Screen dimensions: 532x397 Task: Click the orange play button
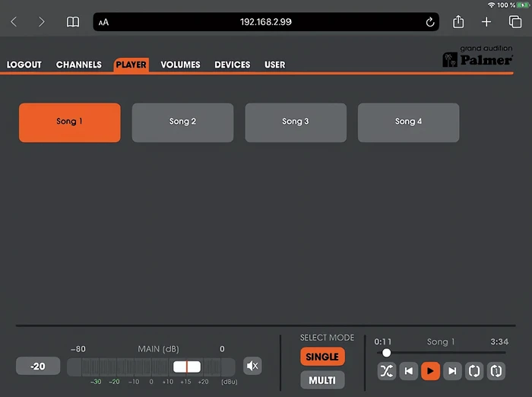coord(430,371)
